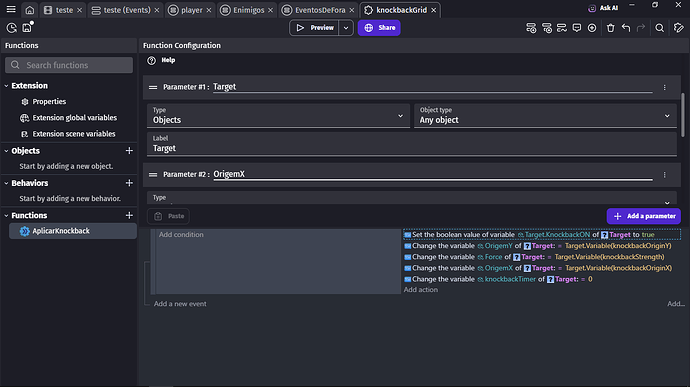Add a new function with plus icon

(x=129, y=215)
